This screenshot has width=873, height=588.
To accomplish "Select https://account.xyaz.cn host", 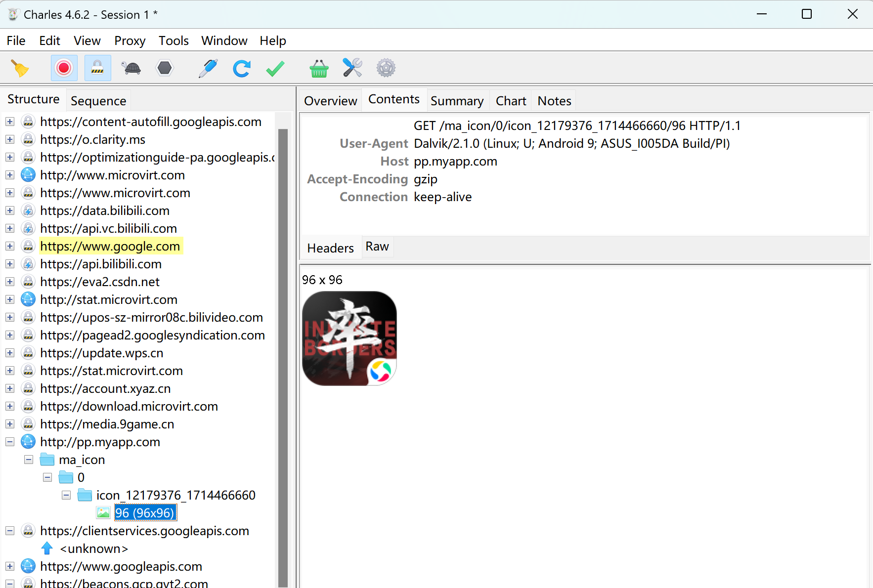I will tap(105, 388).
